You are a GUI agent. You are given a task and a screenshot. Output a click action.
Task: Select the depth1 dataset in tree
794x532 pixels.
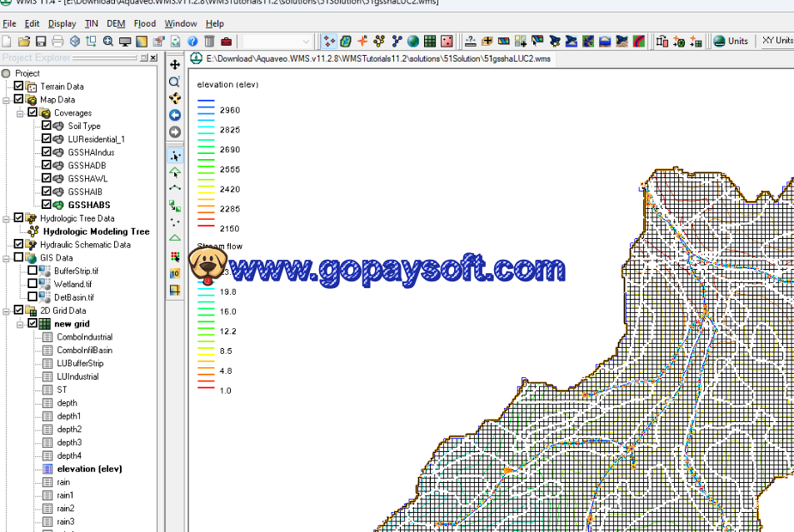[68, 415]
